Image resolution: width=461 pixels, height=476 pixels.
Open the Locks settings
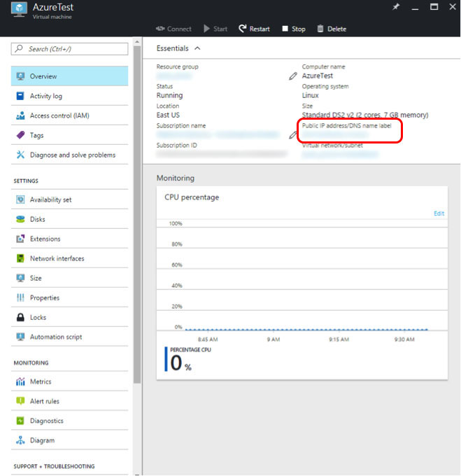pyautogui.click(x=69, y=317)
